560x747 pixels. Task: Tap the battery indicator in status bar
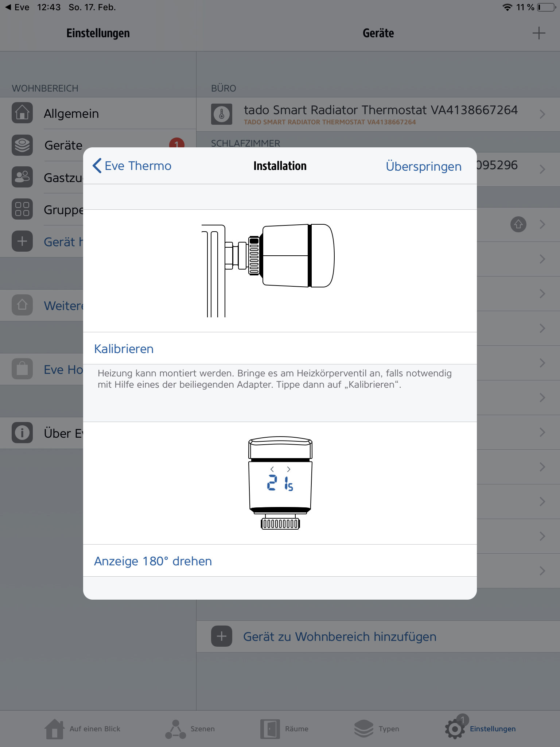point(547,7)
